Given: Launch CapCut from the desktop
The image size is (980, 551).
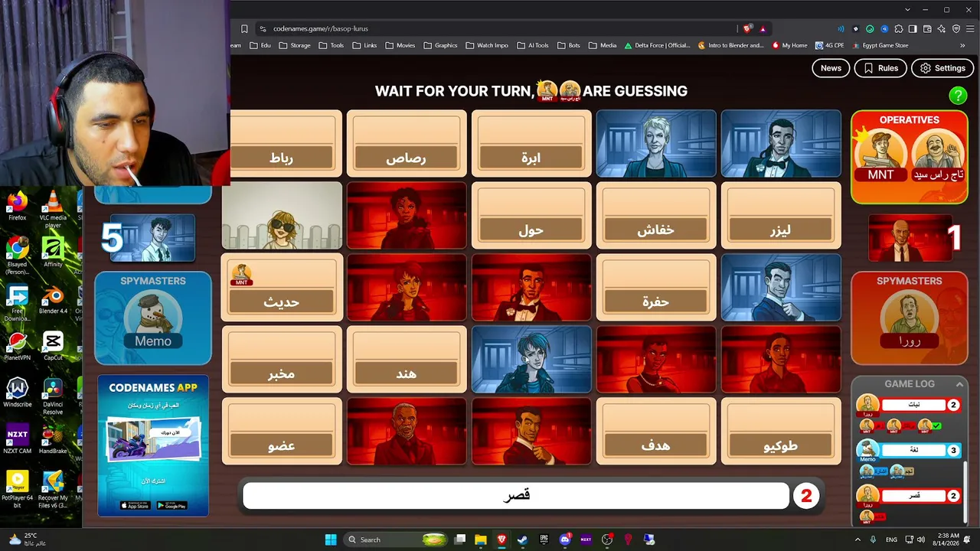Looking at the screenshot, I should coord(53,346).
